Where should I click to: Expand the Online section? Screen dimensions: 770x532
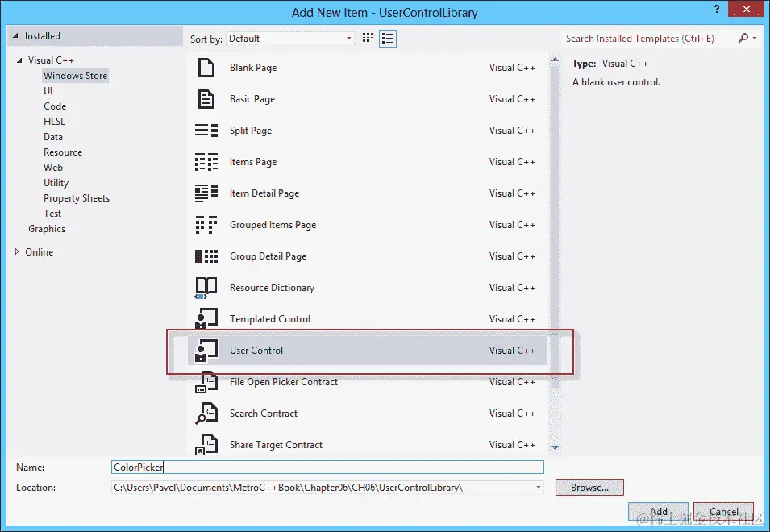16,251
